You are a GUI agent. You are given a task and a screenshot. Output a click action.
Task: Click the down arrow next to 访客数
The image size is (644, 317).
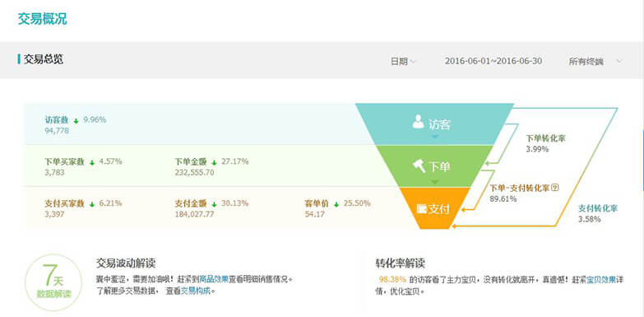click(76, 121)
